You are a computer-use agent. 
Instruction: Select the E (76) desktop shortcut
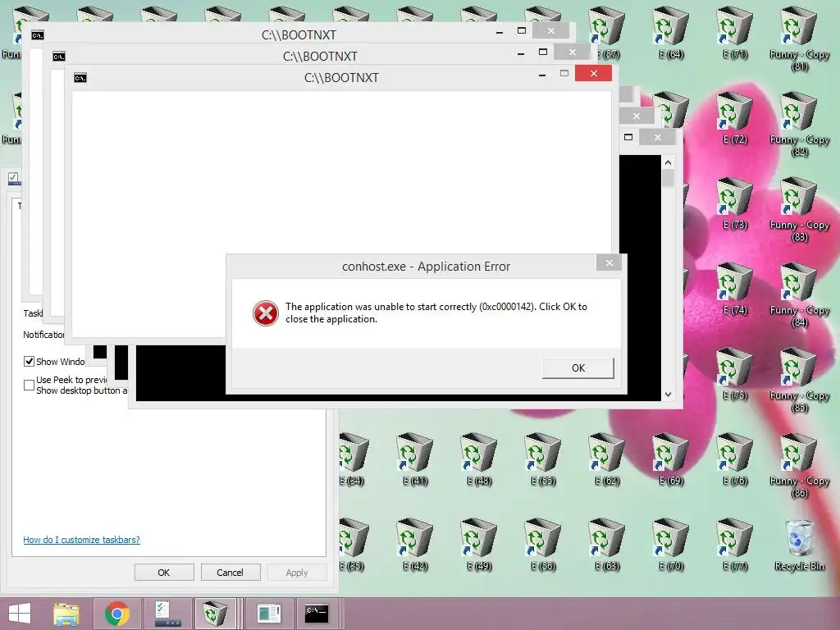tap(735, 459)
